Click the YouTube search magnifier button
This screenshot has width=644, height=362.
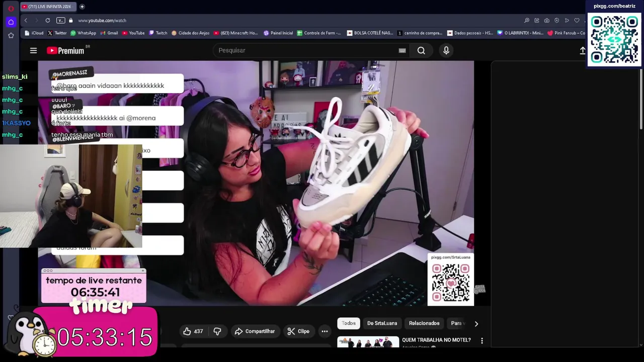(421, 50)
